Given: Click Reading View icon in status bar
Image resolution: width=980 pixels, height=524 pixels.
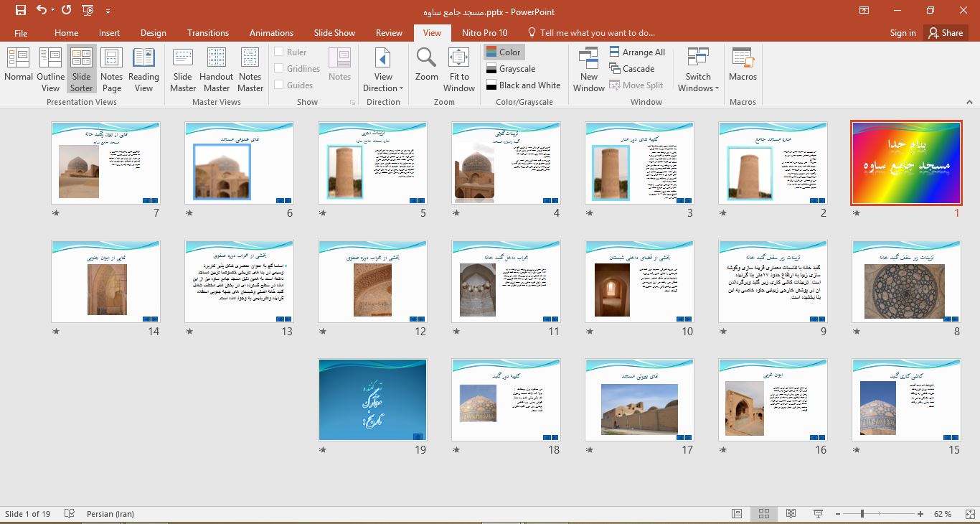Looking at the screenshot, I should pos(791,514).
